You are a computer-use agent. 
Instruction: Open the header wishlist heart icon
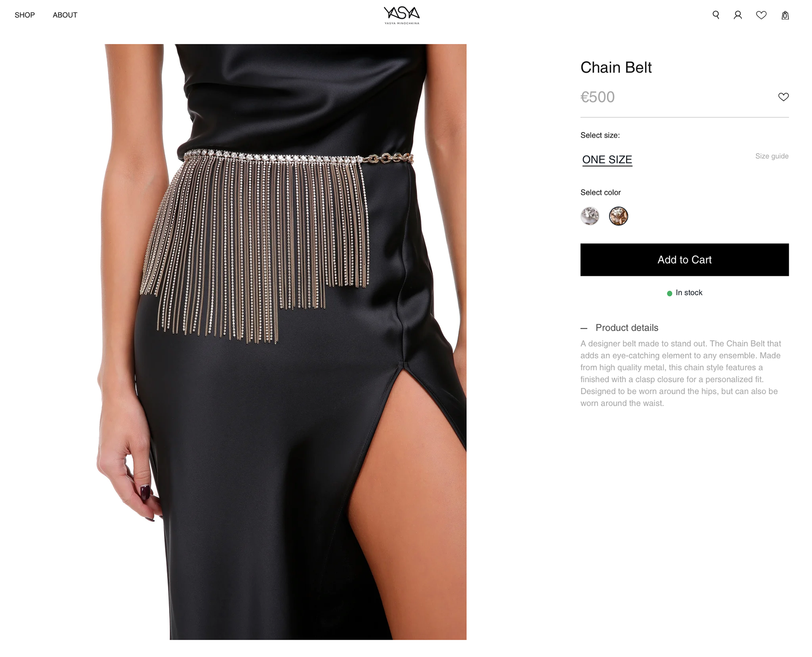click(x=761, y=15)
